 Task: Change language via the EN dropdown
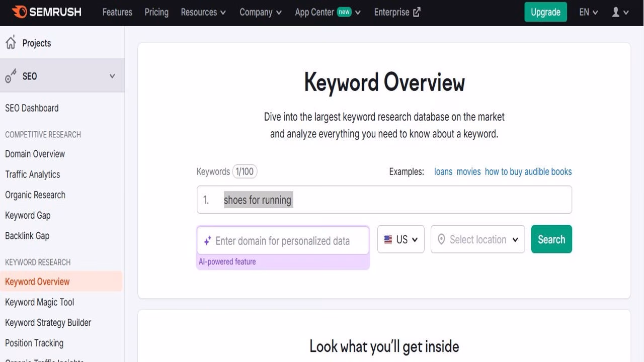click(x=588, y=12)
